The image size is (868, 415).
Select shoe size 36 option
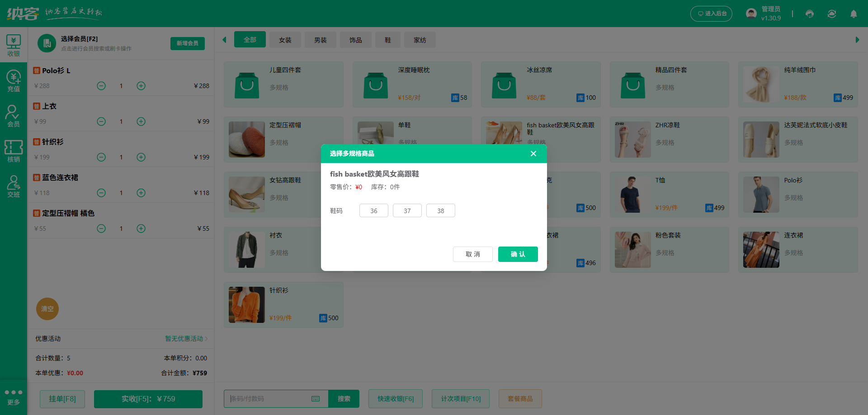[x=374, y=211]
